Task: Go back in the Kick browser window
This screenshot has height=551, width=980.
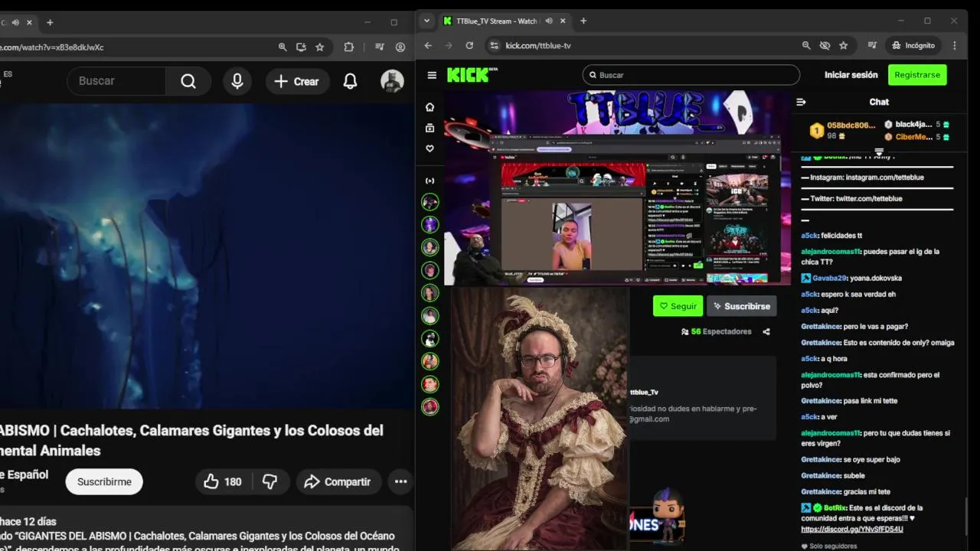Action: [428, 45]
